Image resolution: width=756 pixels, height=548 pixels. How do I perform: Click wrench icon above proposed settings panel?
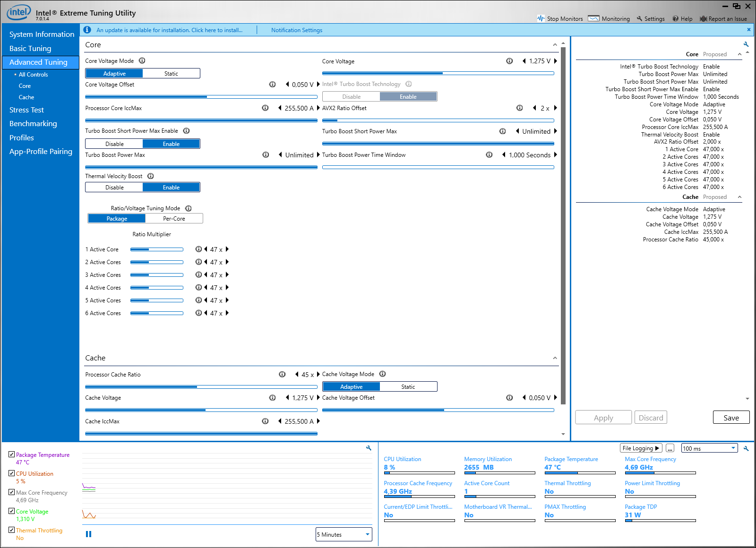(x=746, y=44)
